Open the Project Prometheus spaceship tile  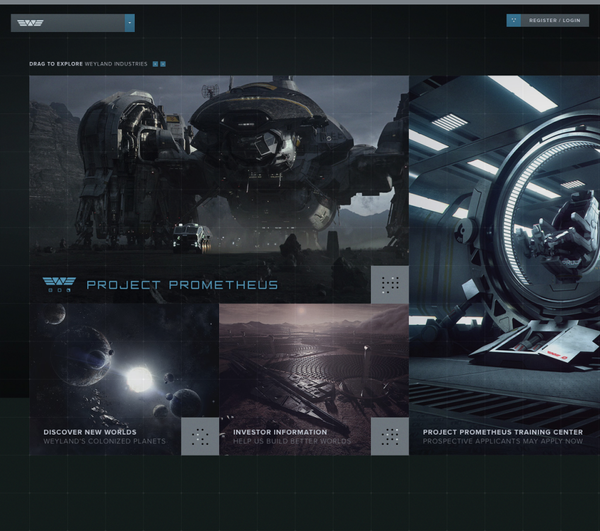point(219,189)
